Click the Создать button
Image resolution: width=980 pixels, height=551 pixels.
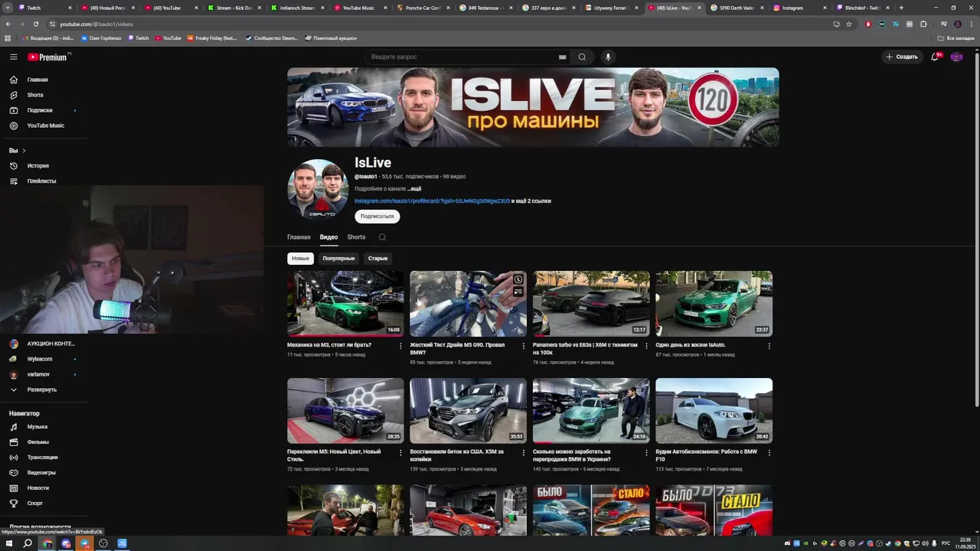(x=901, y=57)
